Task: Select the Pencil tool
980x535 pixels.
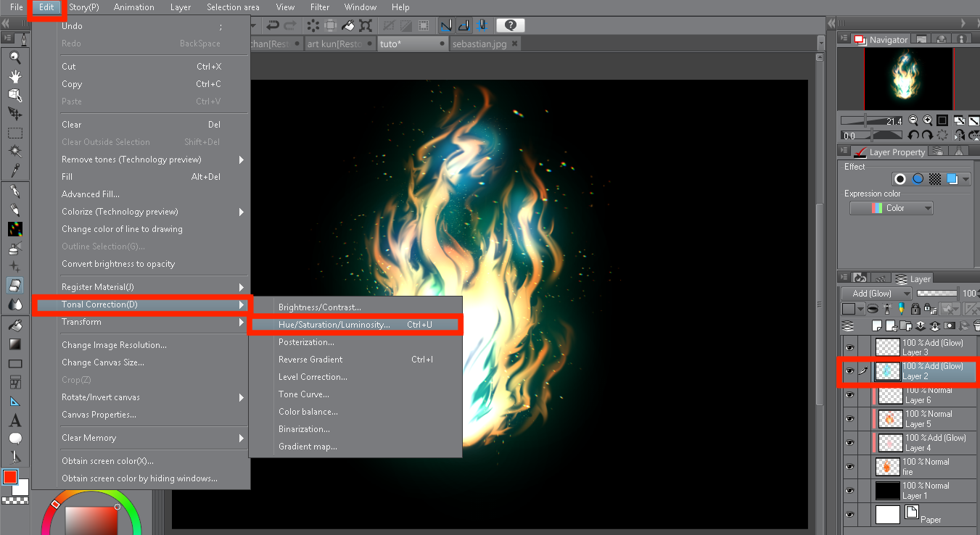Action: [15, 210]
